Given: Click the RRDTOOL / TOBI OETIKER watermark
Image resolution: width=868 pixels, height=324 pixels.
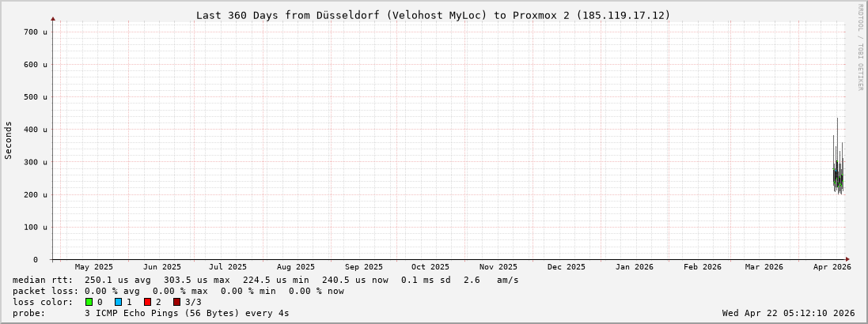Looking at the screenshot, I should [860, 47].
